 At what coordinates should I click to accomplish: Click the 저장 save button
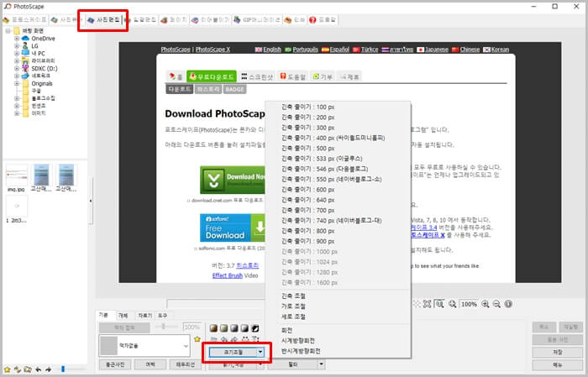(x=558, y=353)
